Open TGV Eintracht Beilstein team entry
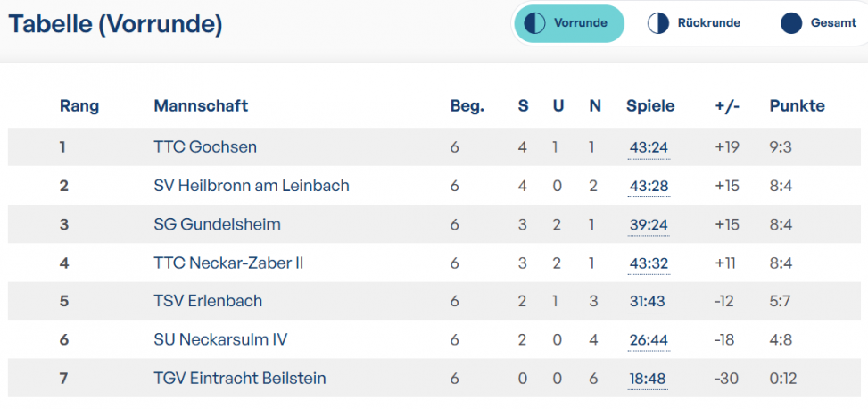868x409 pixels. point(240,379)
